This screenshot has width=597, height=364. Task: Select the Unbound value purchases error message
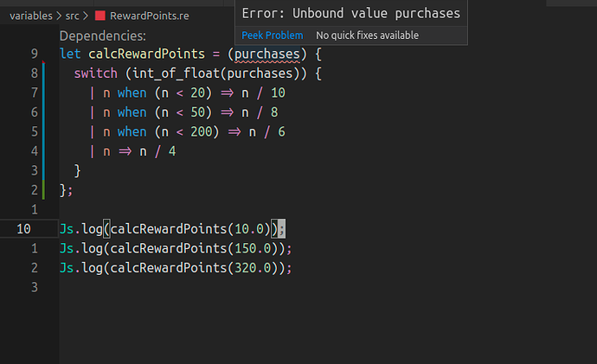coord(350,14)
